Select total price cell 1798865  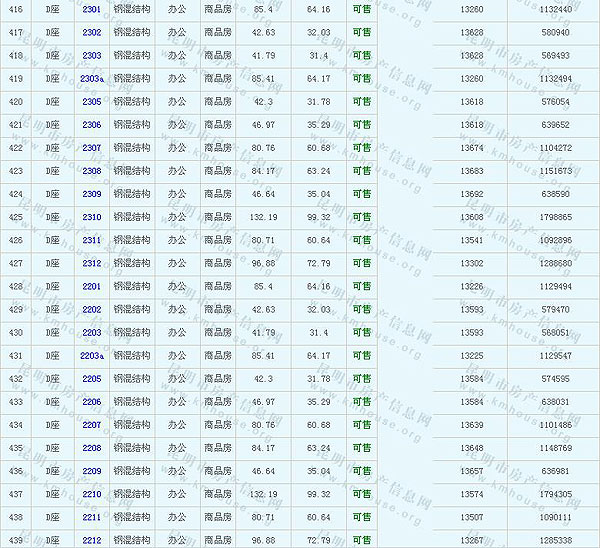554,217
